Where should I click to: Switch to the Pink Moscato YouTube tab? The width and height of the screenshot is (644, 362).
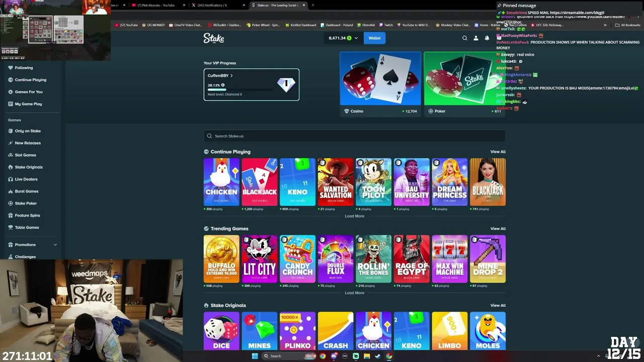(x=158, y=5)
